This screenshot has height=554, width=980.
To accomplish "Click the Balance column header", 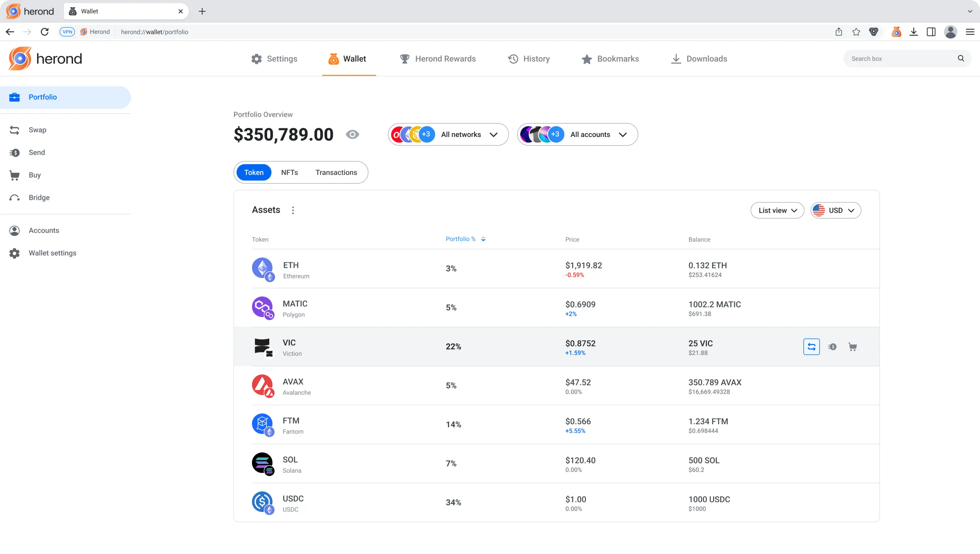I will tap(699, 240).
